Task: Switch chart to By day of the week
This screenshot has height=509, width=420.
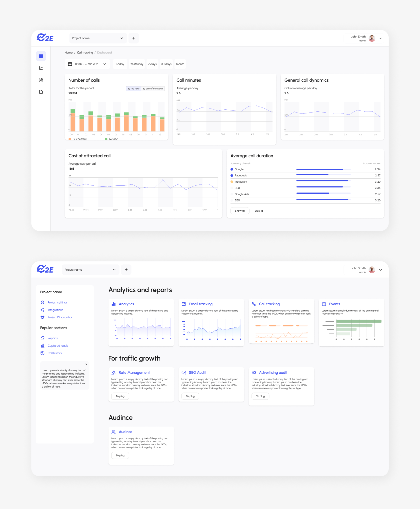Action: (152, 89)
